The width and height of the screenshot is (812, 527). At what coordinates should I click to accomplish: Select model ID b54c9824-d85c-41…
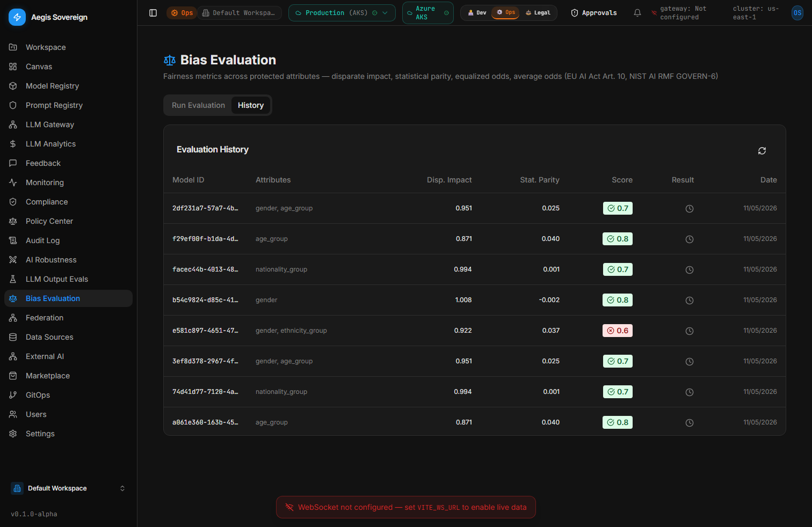[205, 300]
